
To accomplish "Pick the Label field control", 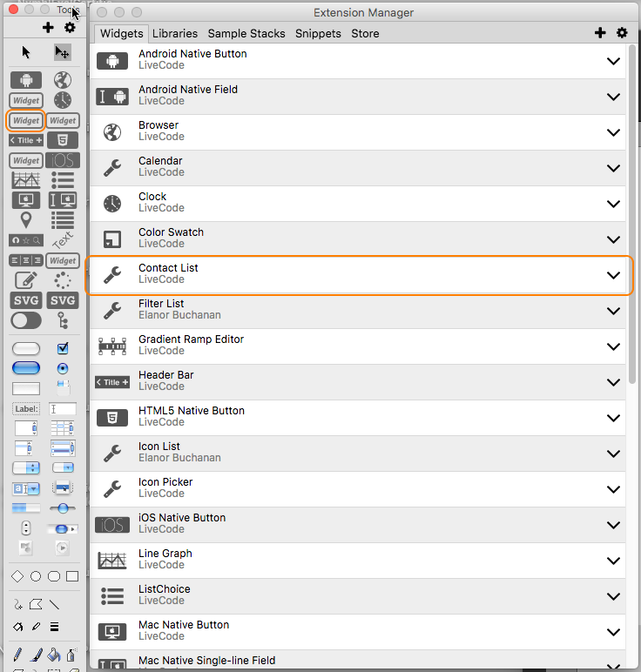I will pos(26,409).
